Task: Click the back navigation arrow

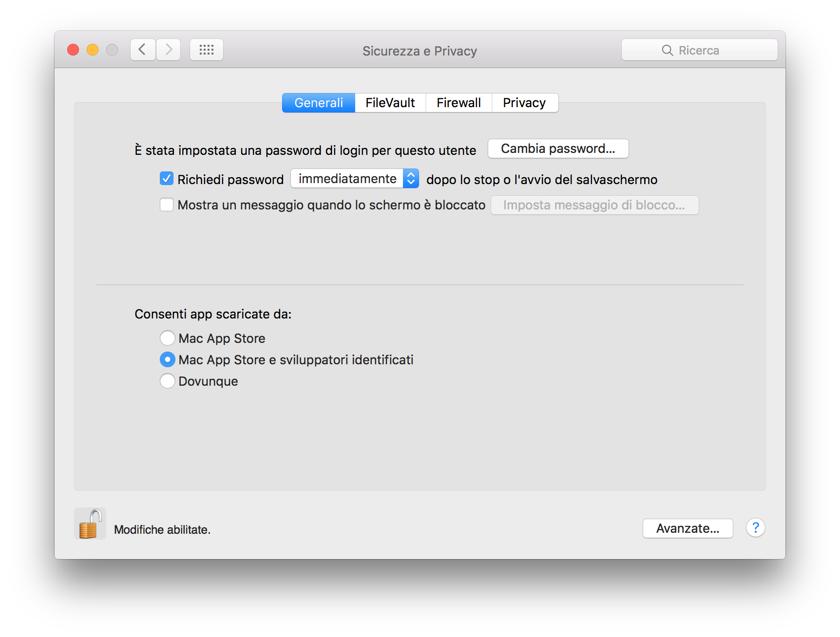Action: pos(143,50)
